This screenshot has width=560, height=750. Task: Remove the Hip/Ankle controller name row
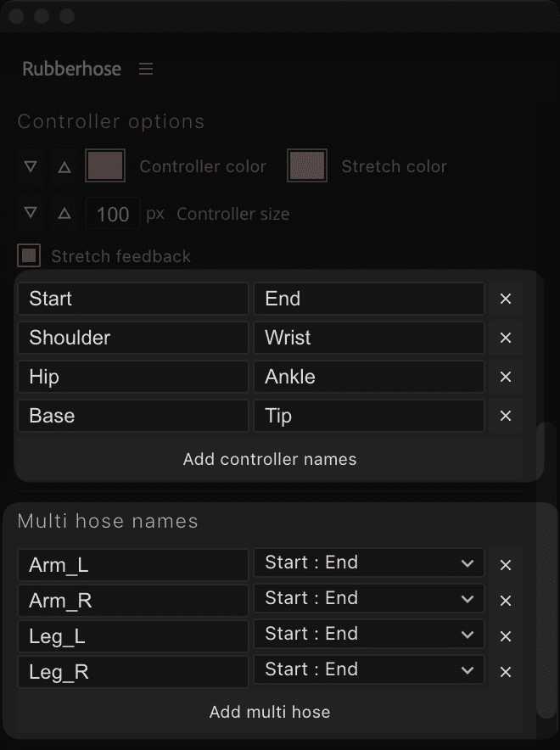click(x=506, y=377)
